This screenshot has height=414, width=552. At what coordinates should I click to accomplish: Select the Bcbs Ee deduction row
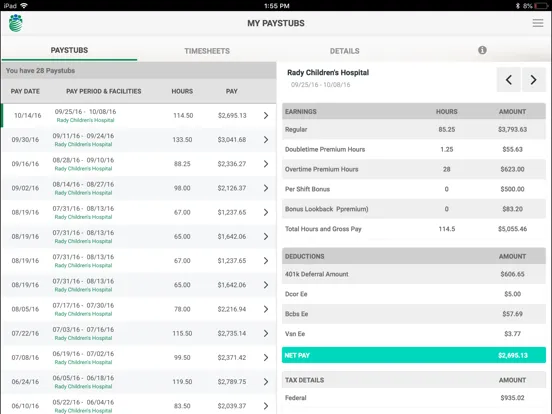coord(414,314)
